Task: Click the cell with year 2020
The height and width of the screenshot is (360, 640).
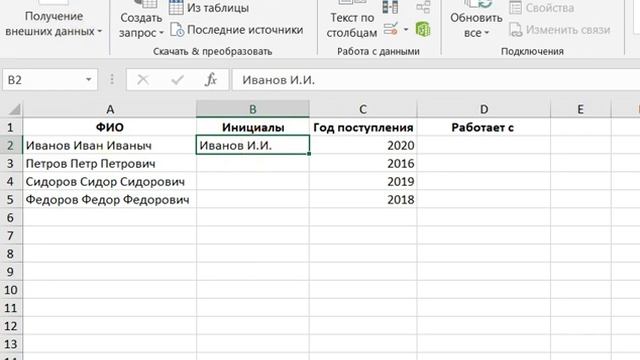Action: (x=363, y=145)
